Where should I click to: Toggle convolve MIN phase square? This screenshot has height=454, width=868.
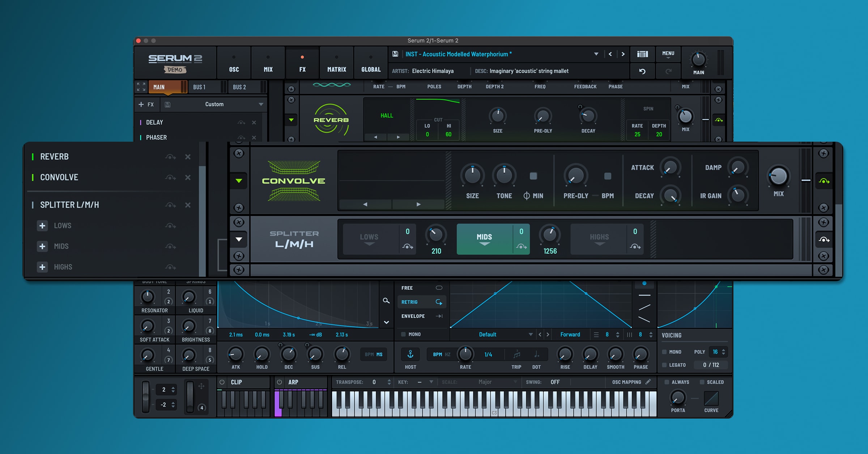pos(533,176)
